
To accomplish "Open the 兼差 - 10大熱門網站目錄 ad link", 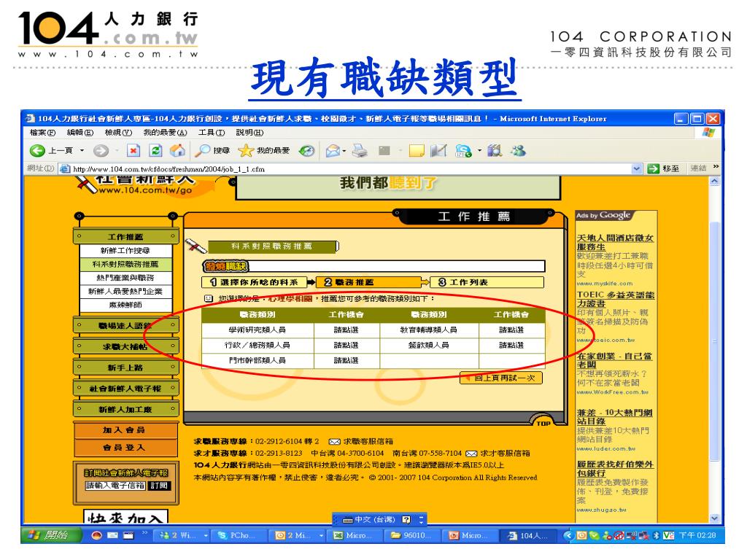I will click(614, 417).
